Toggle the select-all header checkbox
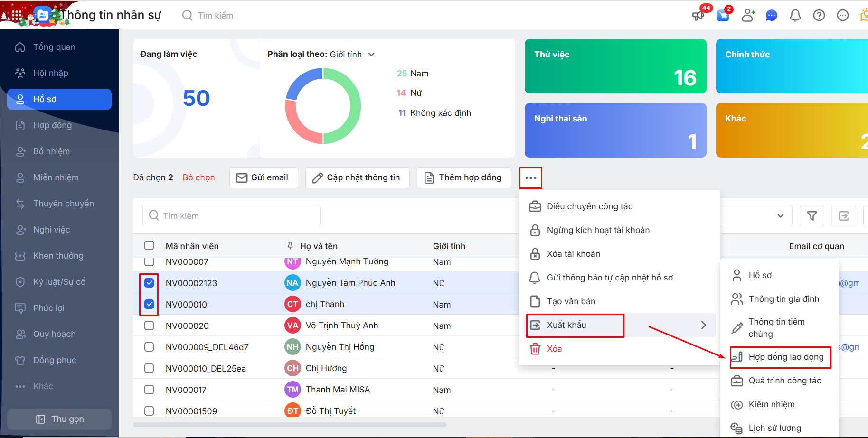Screen dimensions: 868x438 coord(149,245)
